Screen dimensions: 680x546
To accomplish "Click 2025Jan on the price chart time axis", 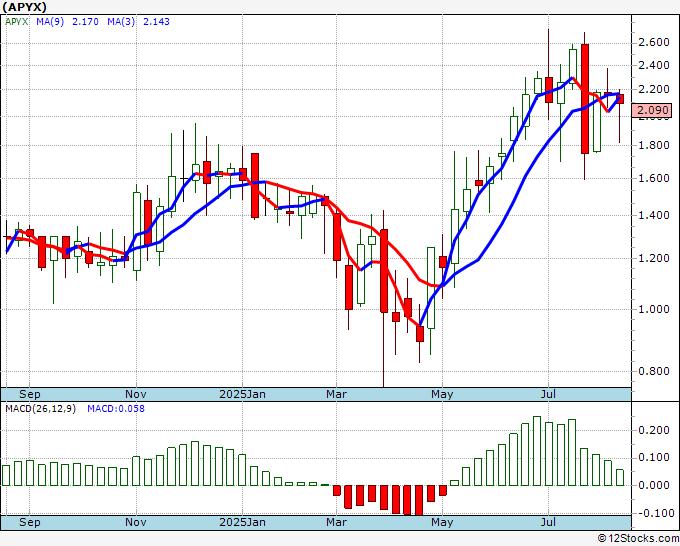I will 242,394.
